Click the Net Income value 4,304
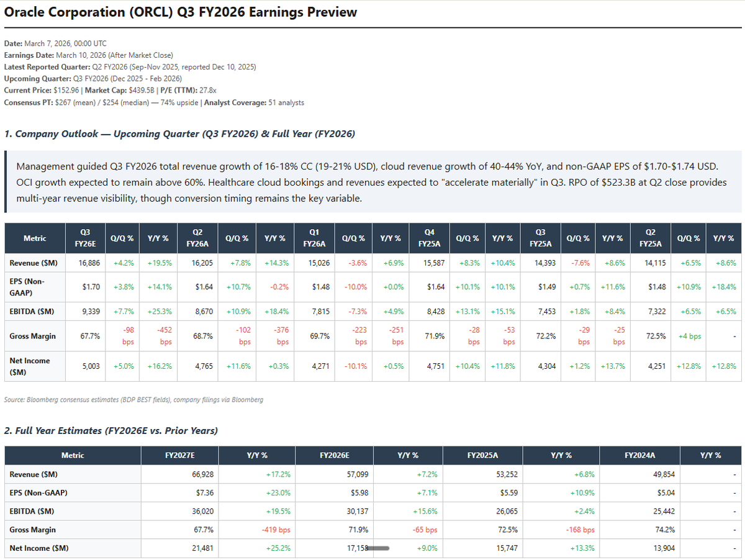This screenshot has height=560, width=745. [x=546, y=366]
